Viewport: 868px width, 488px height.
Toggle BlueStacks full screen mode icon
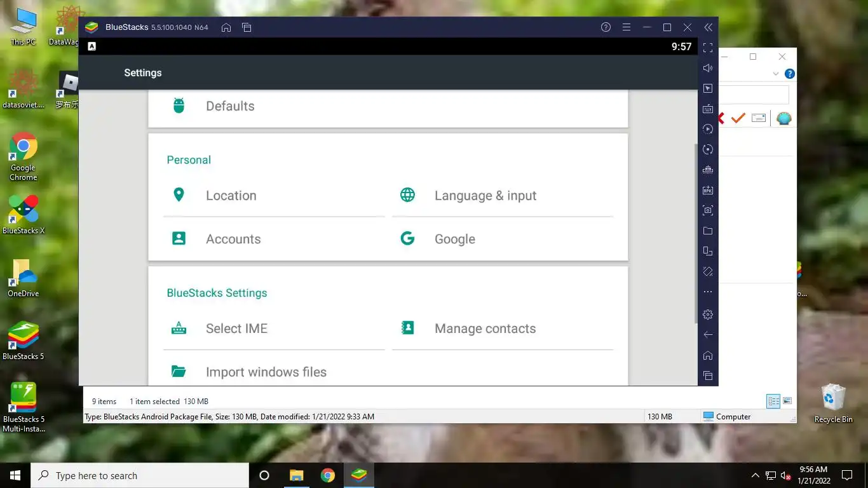point(708,48)
